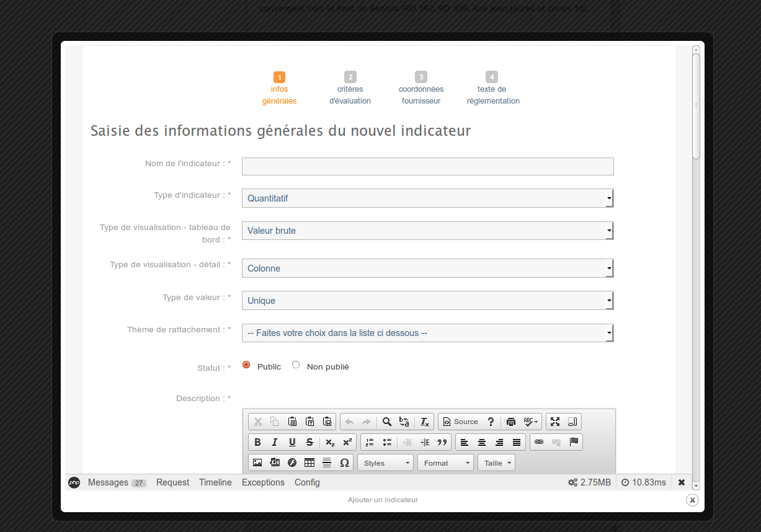Viewport: 761px width, 532px height.
Task: Open the Timeline tab in debug bar
Action: click(215, 482)
